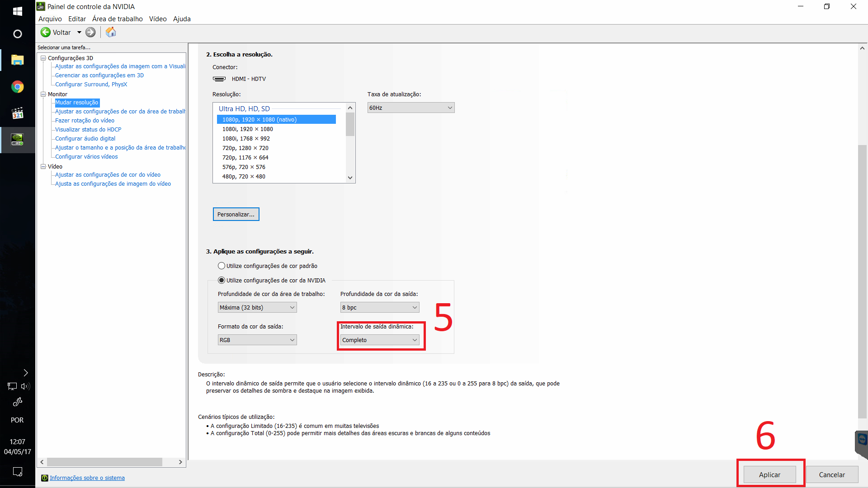
Task: Open Ajustar as configurações de cor do vídeo
Action: coord(108,175)
